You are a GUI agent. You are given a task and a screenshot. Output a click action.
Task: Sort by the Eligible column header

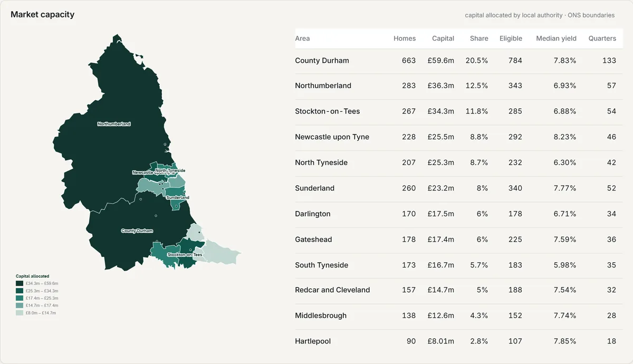click(511, 39)
